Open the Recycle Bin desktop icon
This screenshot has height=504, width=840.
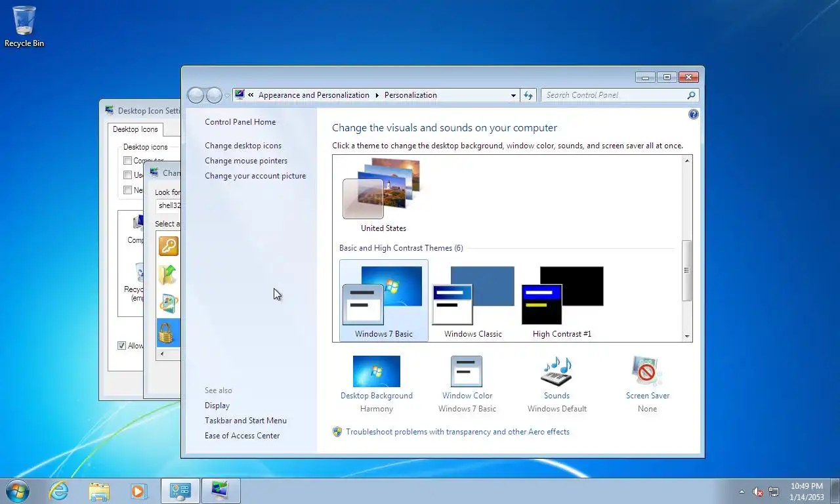[24, 26]
